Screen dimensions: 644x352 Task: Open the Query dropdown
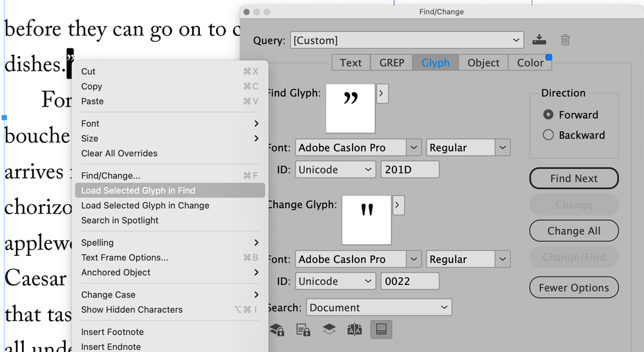point(406,41)
